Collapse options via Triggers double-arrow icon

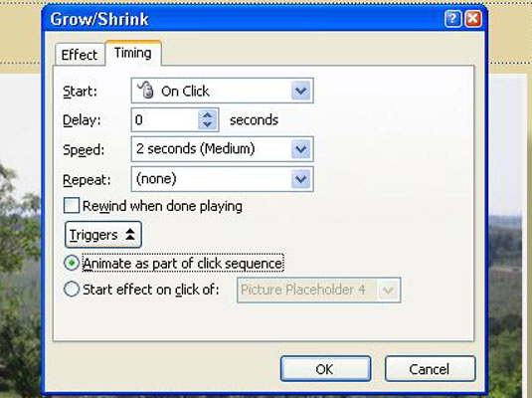point(130,234)
